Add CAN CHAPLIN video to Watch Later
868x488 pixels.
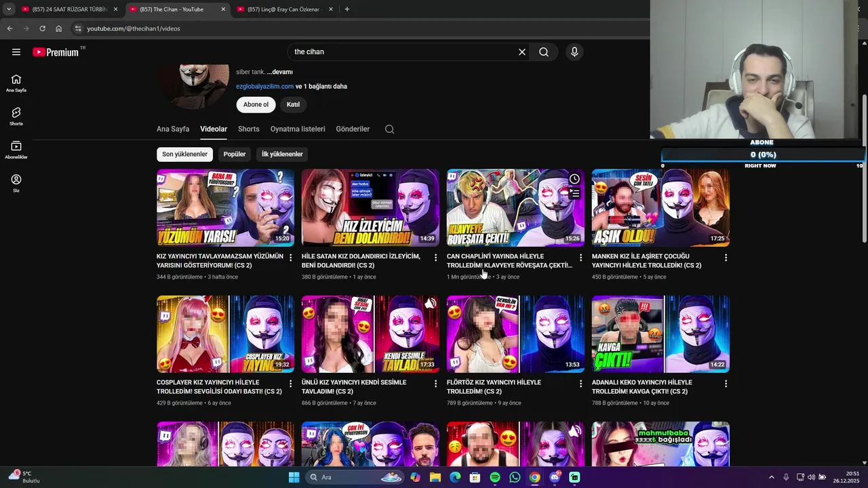574,179
